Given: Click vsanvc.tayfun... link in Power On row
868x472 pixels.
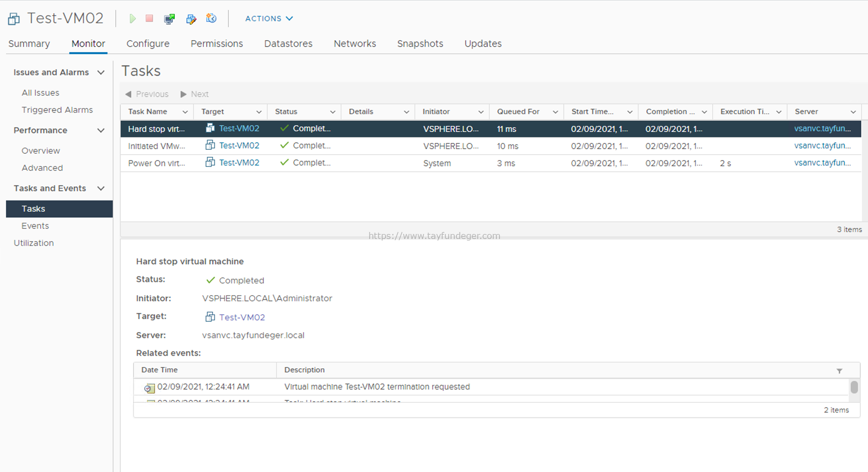Looking at the screenshot, I should coord(823,163).
